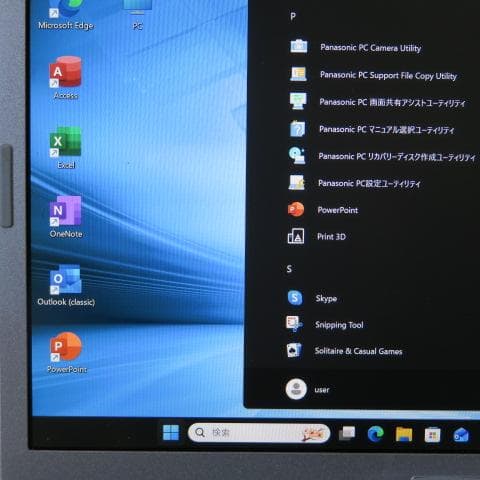Viewport: 480px width, 480px height.
Task: Select the 'Snipping Tool' label
Action: click(339, 325)
